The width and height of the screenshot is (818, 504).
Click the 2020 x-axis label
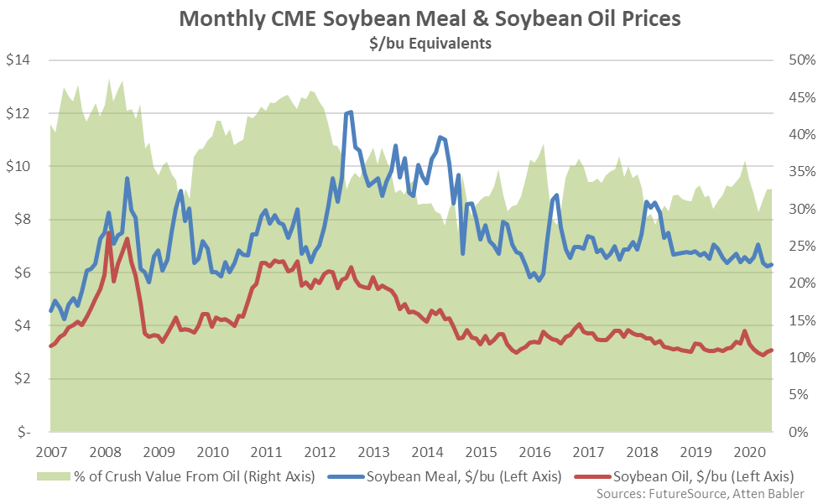click(750, 451)
